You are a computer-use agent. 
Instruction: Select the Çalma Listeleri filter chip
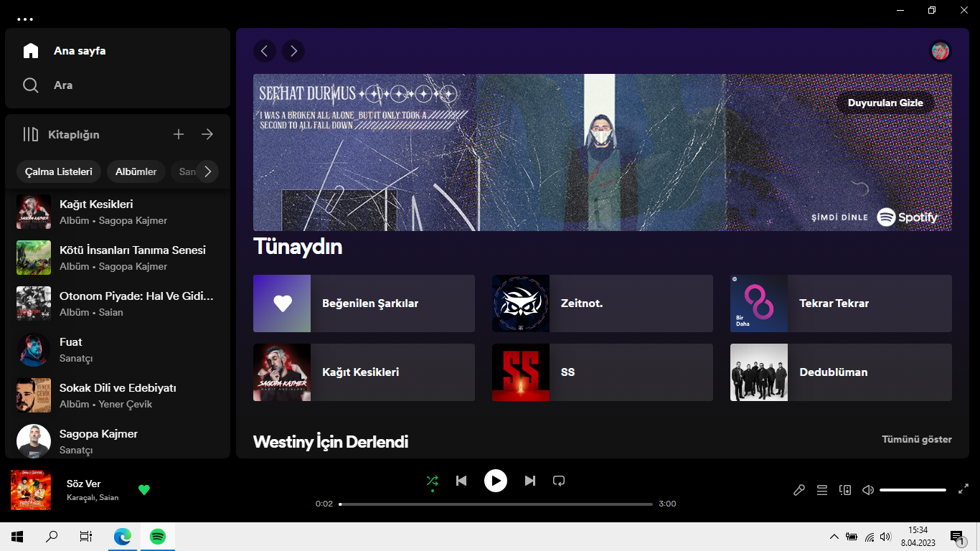(x=59, y=171)
